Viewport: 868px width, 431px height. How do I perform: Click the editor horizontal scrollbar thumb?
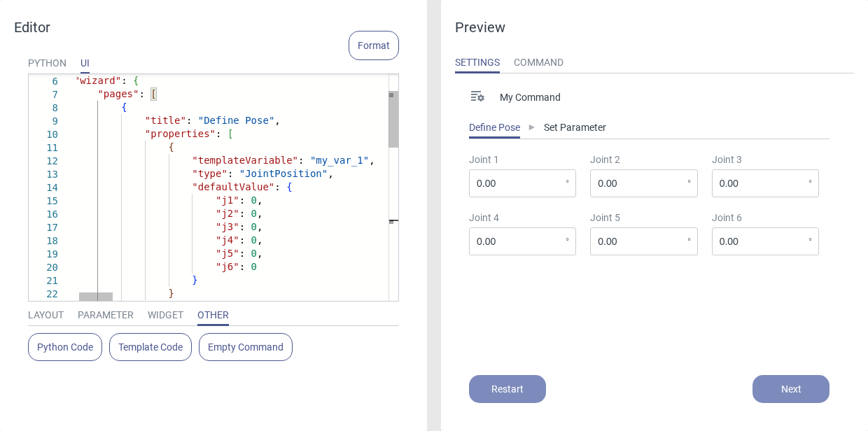(96, 297)
